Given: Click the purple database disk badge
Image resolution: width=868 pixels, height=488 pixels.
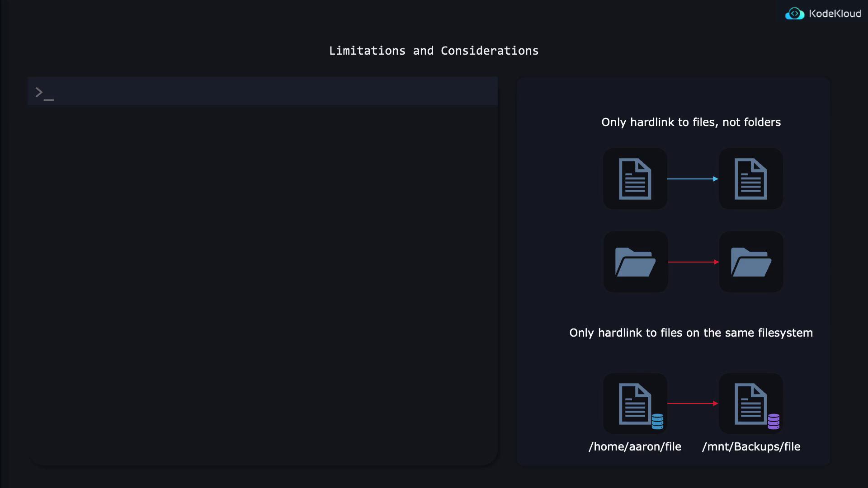Looking at the screenshot, I should point(774,422).
